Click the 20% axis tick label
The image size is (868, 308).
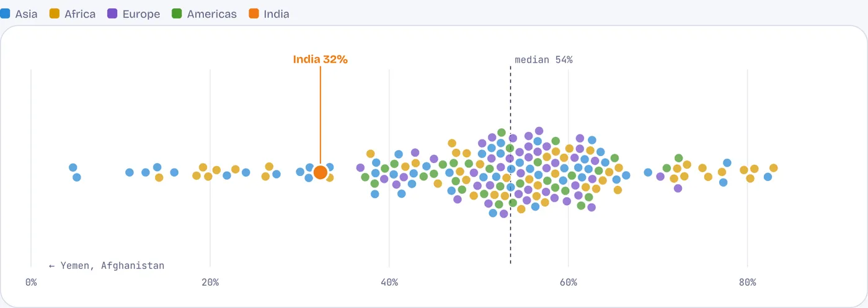click(210, 283)
